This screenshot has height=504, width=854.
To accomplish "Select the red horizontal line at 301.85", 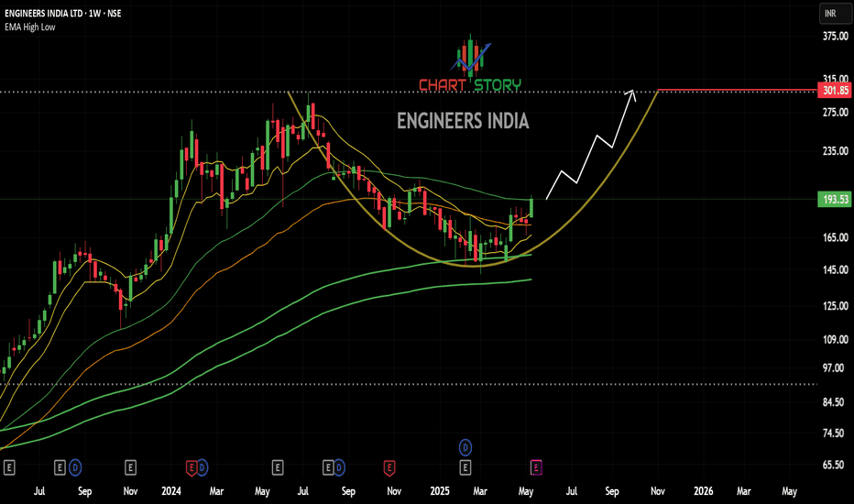I will [738, 90].
